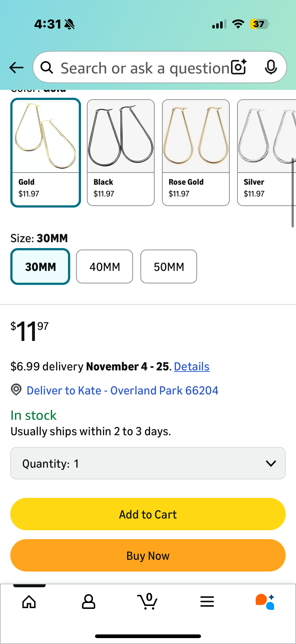This screenshot has height=644, width=296.
Task: Open the account profile icon
Action: pos(88,601)
